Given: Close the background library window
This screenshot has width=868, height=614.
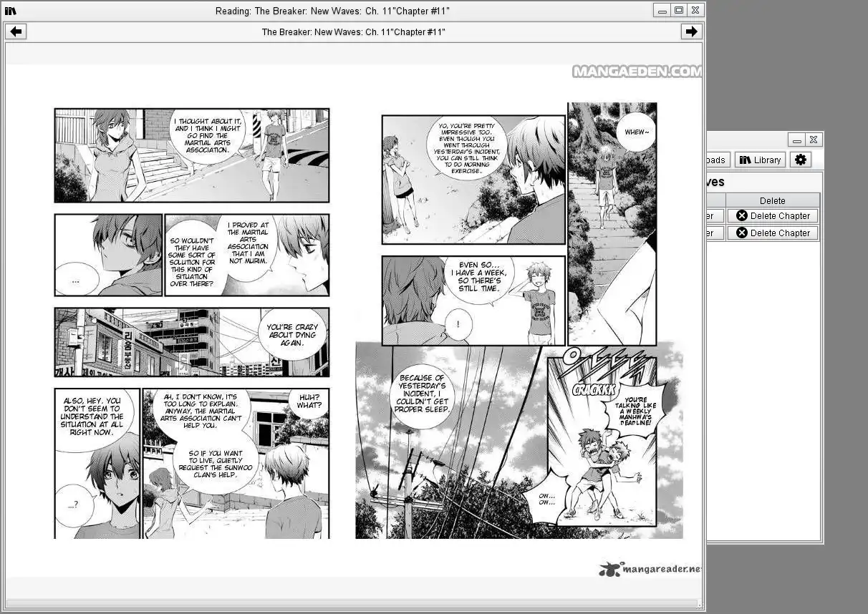Looking at the screenshot, I should (814, 140).
